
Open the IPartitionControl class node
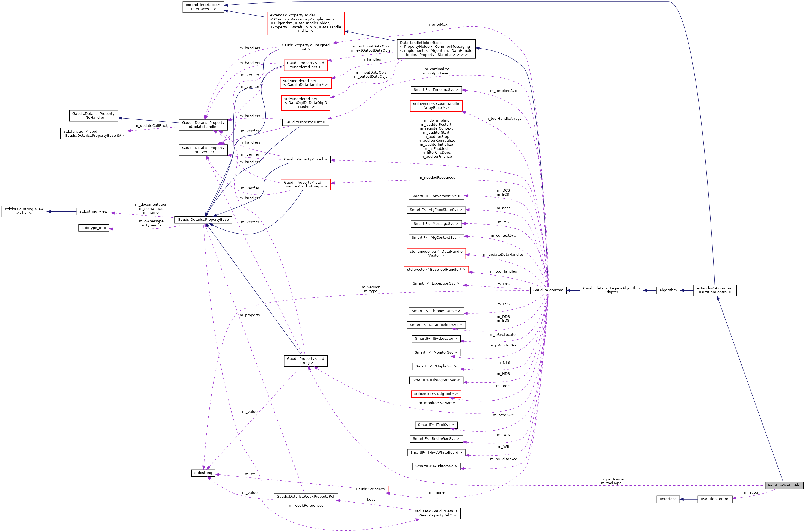[x=715, y=499]
